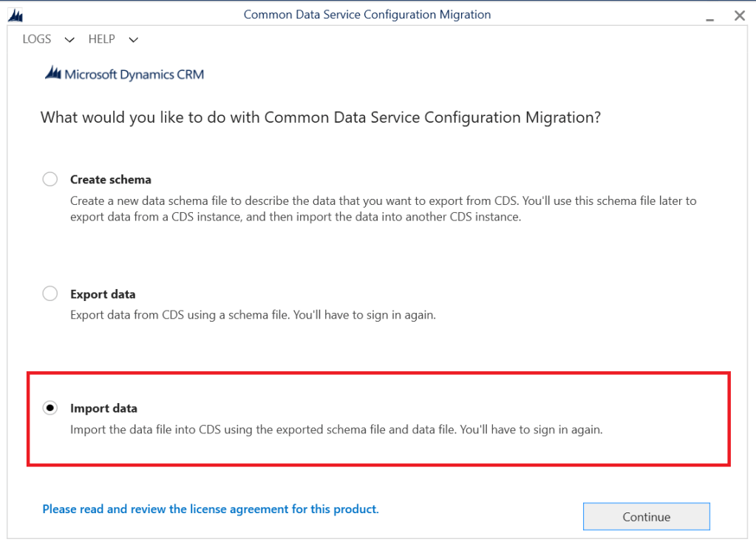This screenshot has width=756, height=545.
Task: Click the Microsoft Dynamics CRM logo
Action: pyautogui.click(x=124, y=74)
